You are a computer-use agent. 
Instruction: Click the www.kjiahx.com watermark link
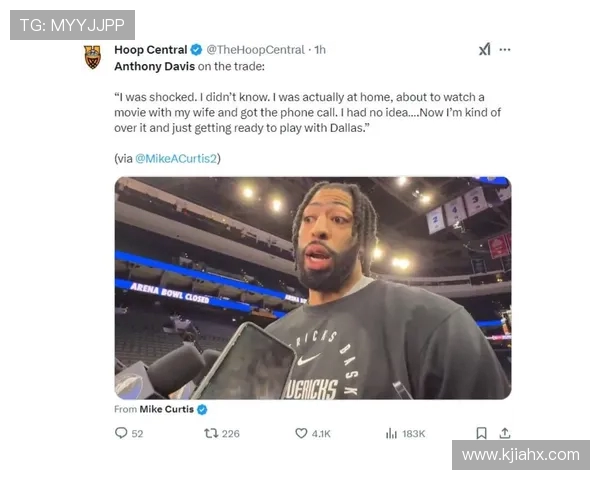pos(520,455)
